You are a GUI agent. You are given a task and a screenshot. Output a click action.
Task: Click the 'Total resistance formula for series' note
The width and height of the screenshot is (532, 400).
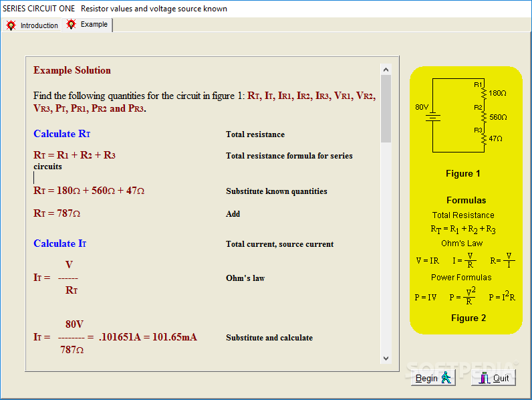point(289,156)
